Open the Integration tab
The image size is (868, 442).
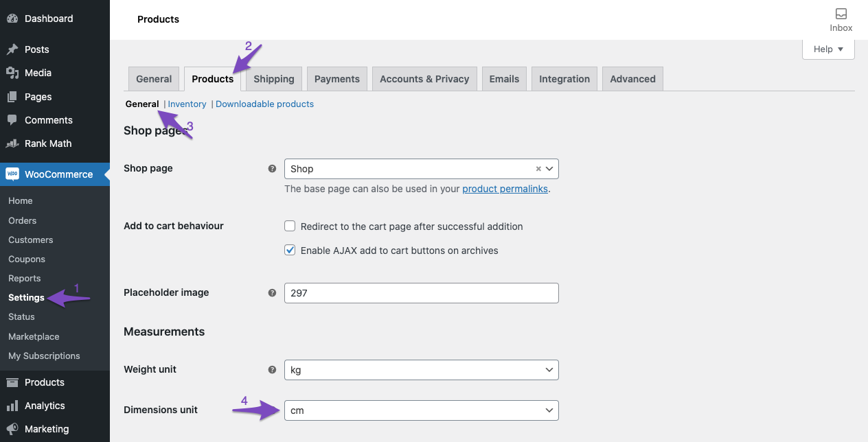564,79
